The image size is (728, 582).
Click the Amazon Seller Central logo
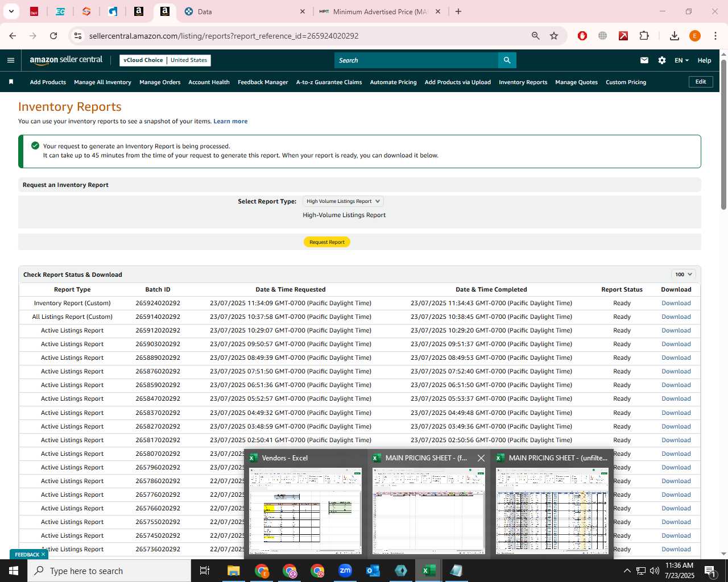[66, 60]
